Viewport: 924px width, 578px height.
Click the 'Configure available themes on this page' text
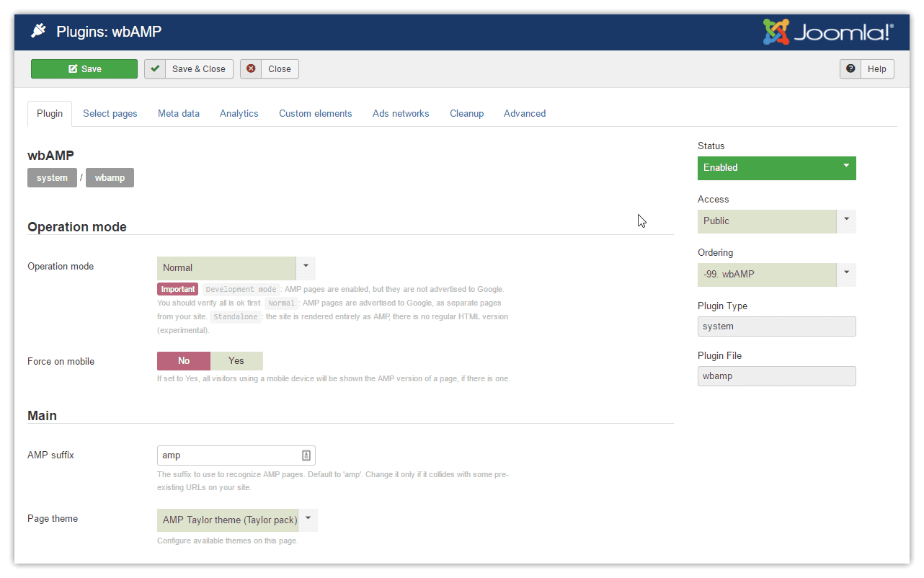[228, 541]
